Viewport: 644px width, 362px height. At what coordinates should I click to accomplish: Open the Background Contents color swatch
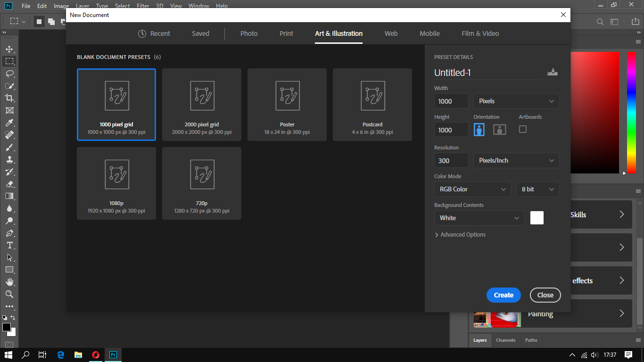537,218
